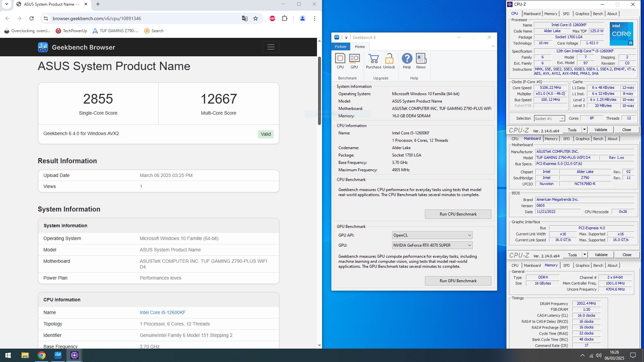Click the 2855 Single-Core Score value

pos(98,99)
